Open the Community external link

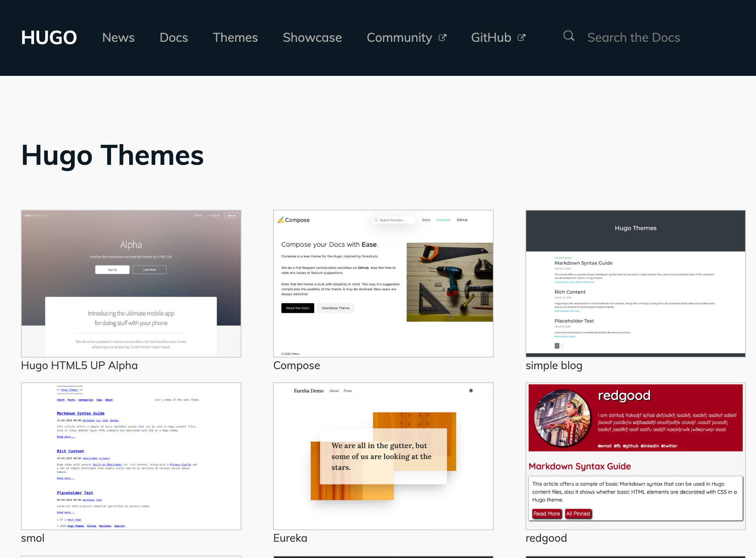pyautogui.click(x=406, y=38)
